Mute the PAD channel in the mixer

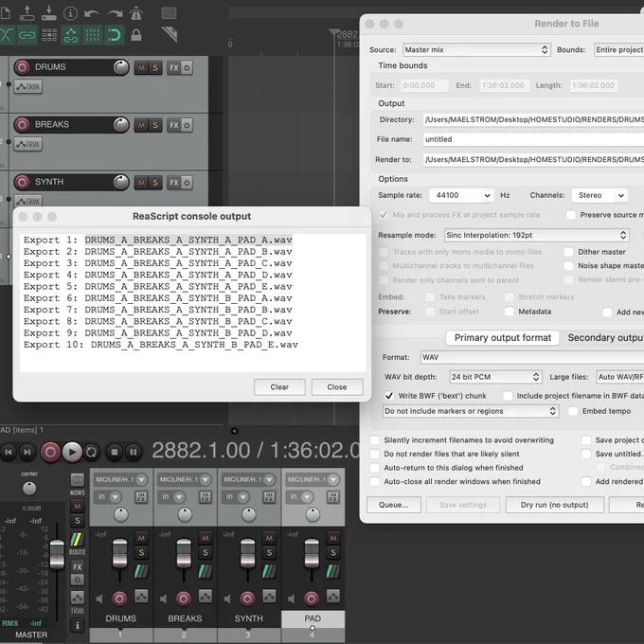pos(333,538)
